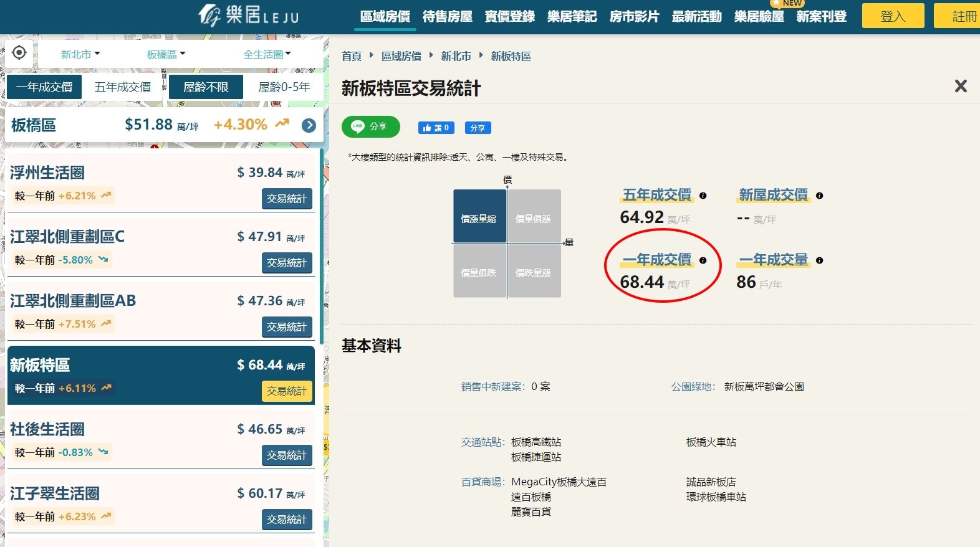Click 板橋區 orange trend arrow icon
This screenshot has height=547, width=980.
pyautogui.click(x=282, y=123)
